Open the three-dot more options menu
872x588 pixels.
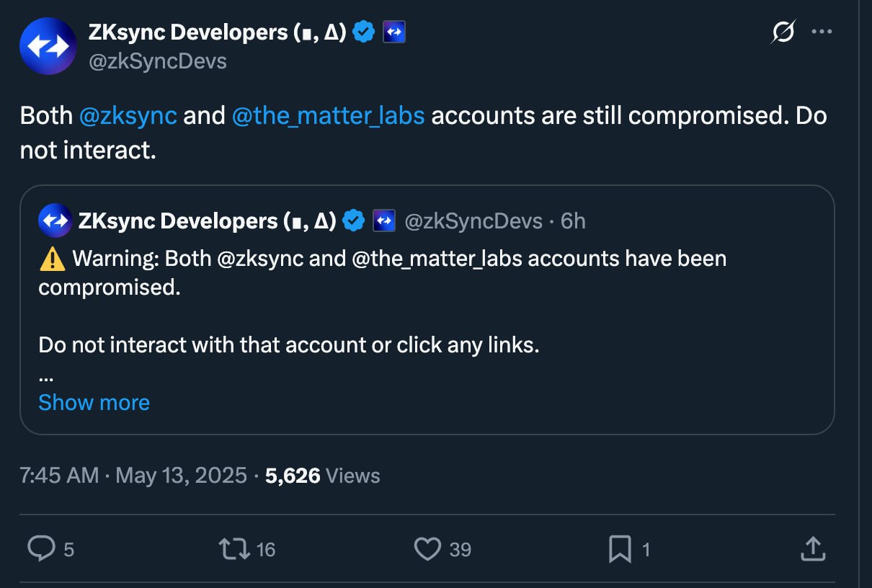point(822,32)
